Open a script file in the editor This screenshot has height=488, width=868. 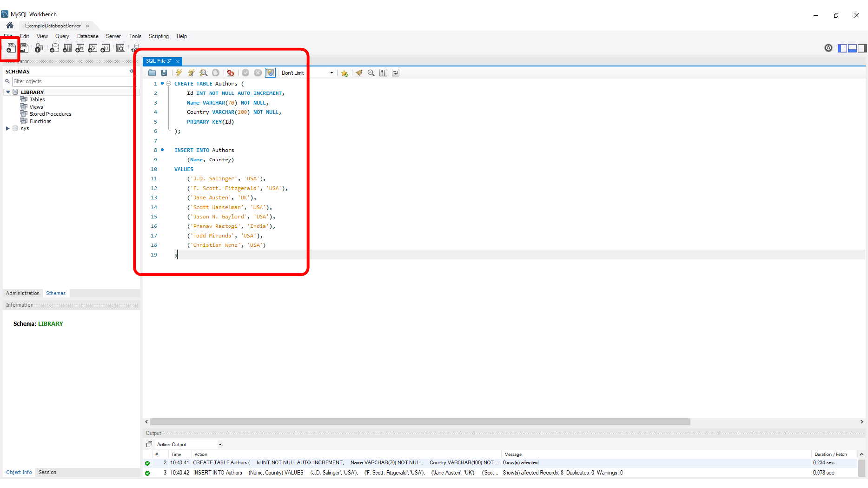point(152,73)
